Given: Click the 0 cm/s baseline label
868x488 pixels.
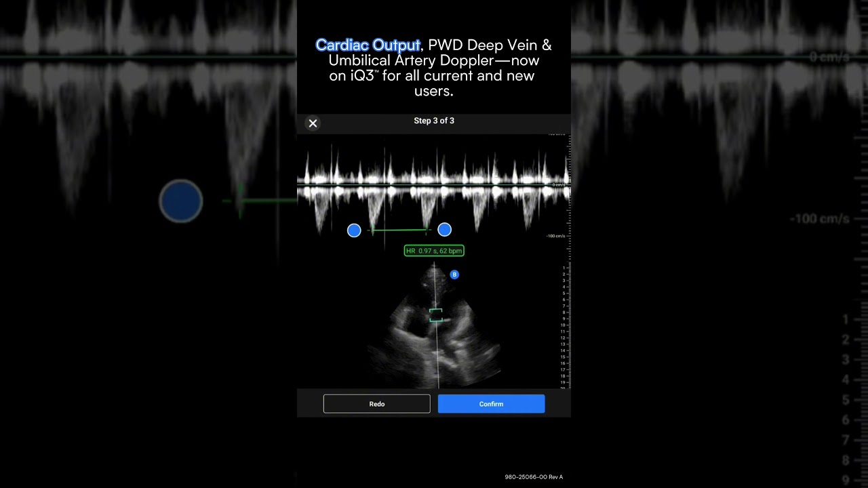Looking at the screenshot, I should (559, 185).
